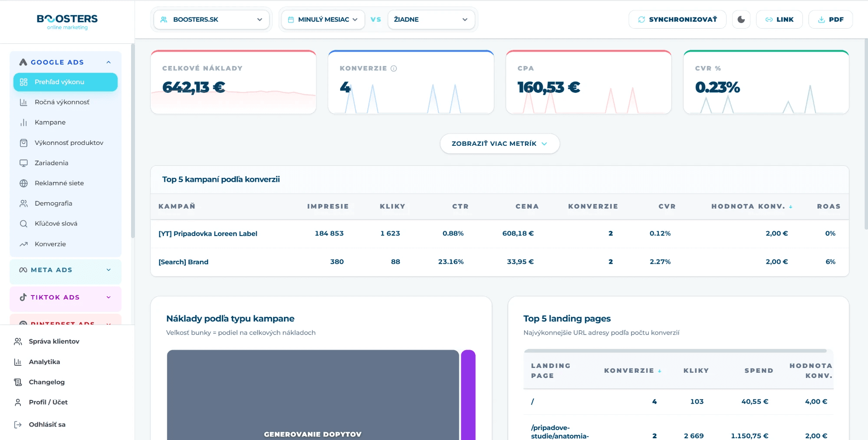This screenshot has width=868, height=440.
Task: Open the ŽIADNE comparison dropdown
Action: [x=431, y=20]
